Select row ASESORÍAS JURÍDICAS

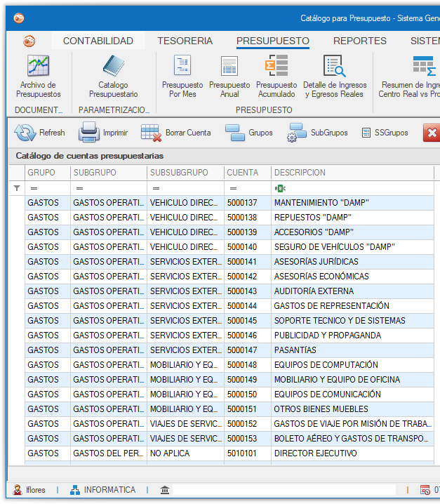click(229, 262)
